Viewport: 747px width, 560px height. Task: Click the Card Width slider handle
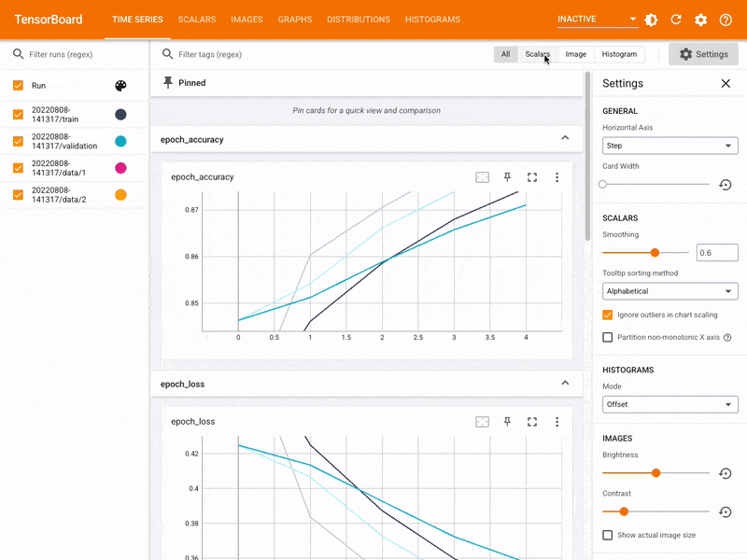[x=602, y=184]
